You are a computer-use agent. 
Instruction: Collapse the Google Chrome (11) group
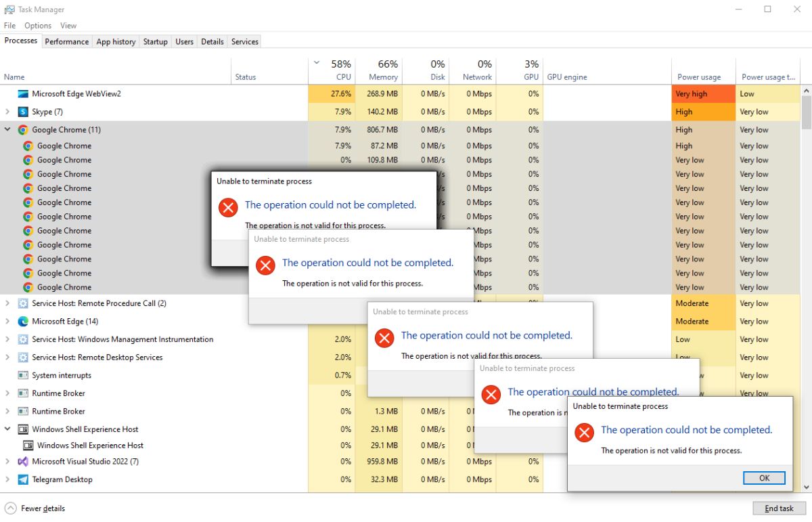coord(7,129)
